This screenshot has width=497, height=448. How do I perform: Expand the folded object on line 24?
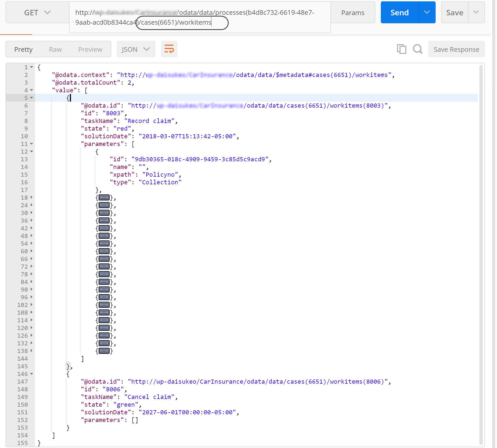click(x=104, y=205)
